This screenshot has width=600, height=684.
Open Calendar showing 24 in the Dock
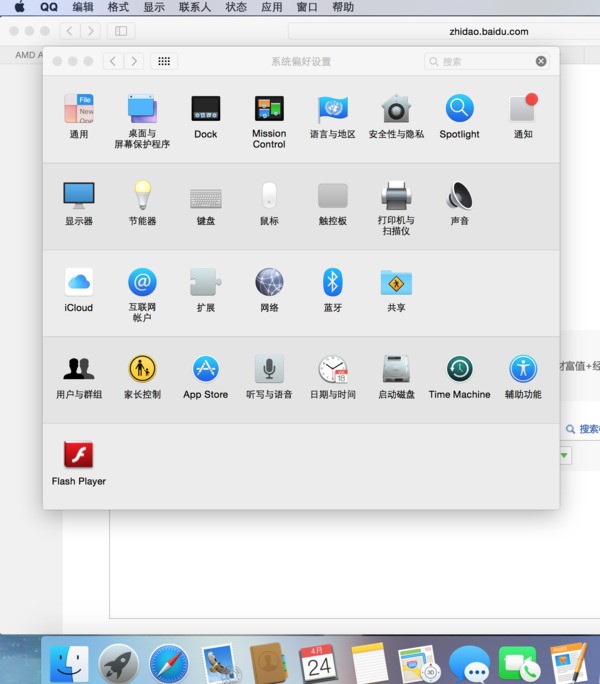pos(319,663)
